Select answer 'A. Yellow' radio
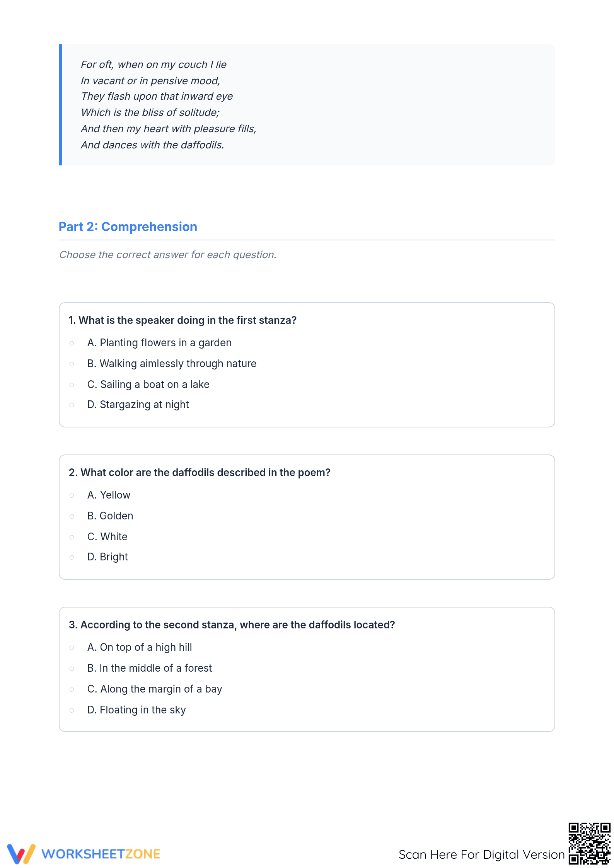Screen dimensions: 614x868 pyautogui.click(x=72, y=495)
